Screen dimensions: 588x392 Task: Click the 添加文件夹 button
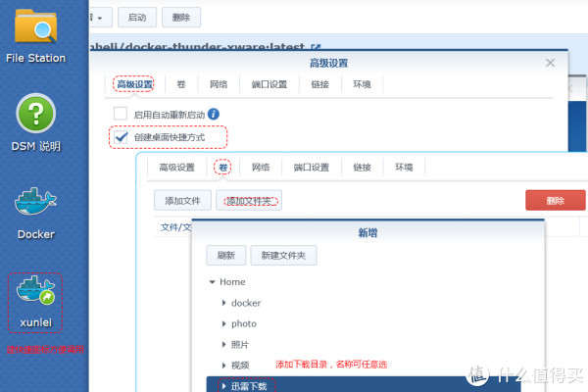[x=249, y=201]
